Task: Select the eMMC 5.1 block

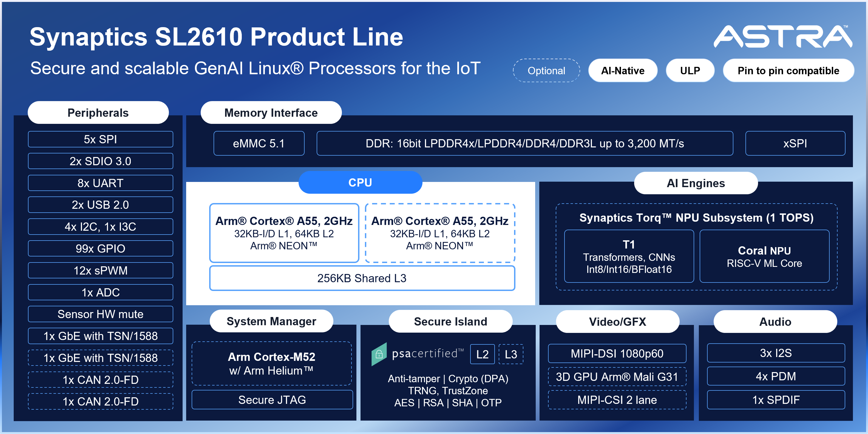Action: tap(259, 143)
